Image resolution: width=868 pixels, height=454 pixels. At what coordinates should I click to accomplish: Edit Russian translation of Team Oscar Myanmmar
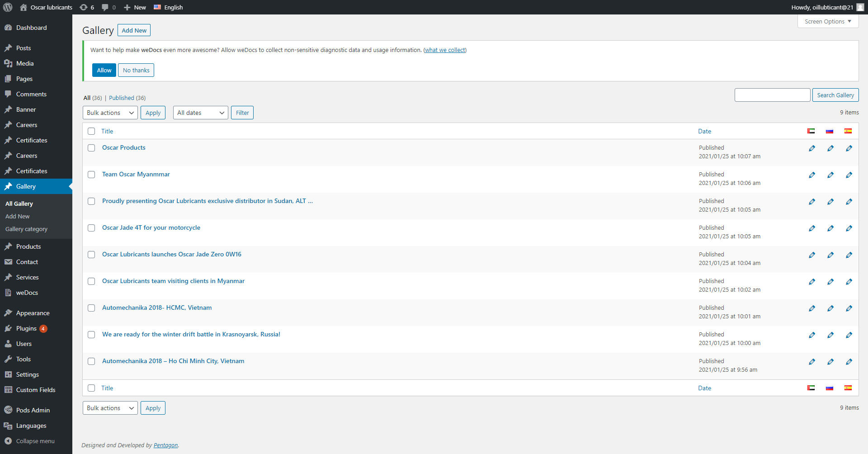pyautogui.click(x=830, y=175)
